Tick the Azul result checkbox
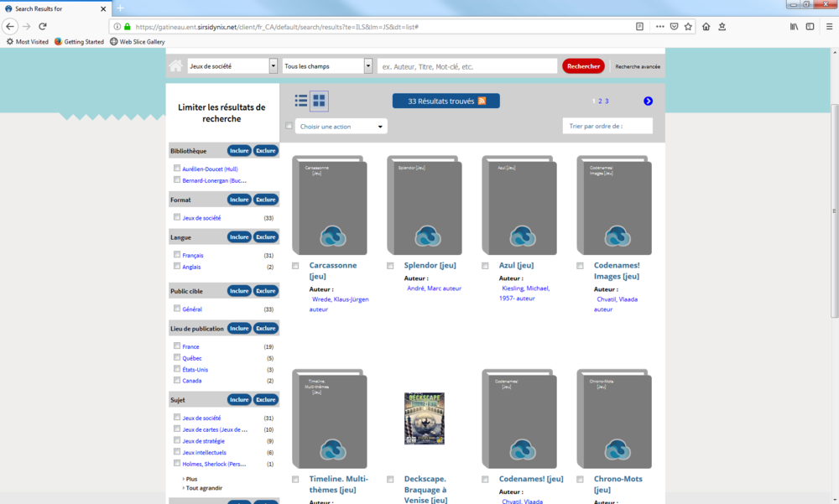The height and width of the screenshot is (504, 839). pos(485,265)
